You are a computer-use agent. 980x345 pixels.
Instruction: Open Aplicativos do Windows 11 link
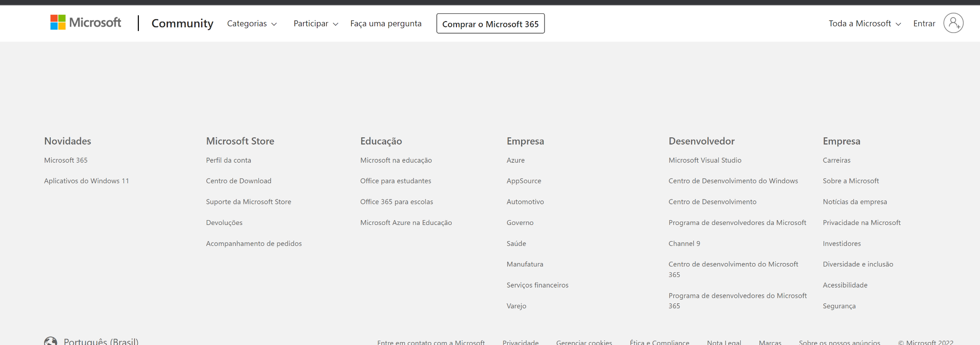[x=87, y=181]
